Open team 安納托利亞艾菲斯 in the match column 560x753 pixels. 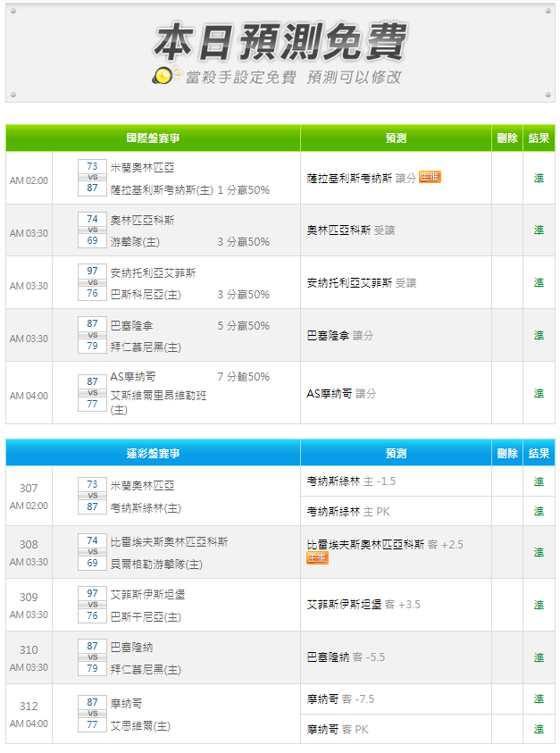point(154,272)
